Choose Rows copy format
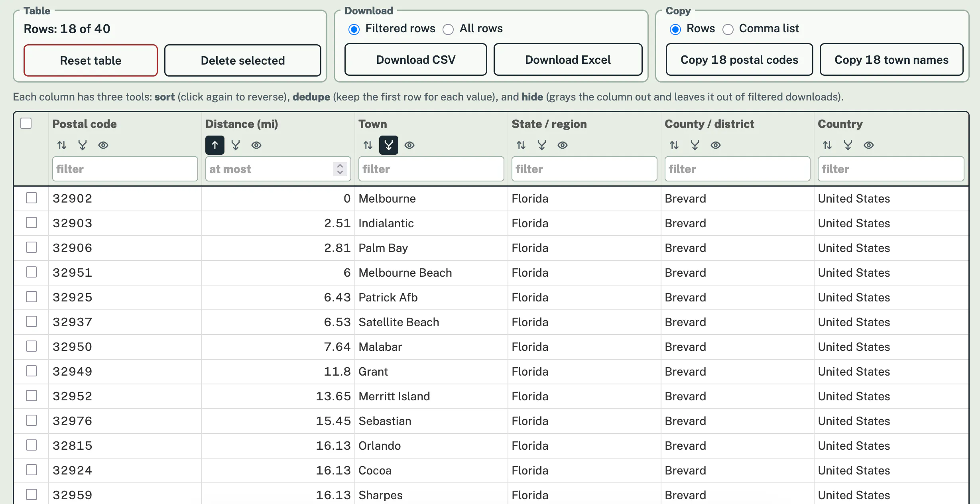 [x=675, y=29]
